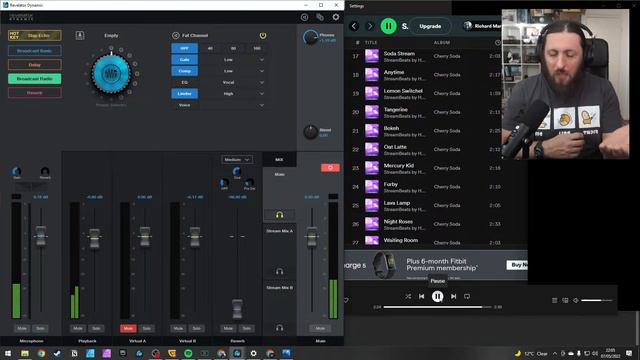Image resolution: width=640 pixels, height=360 pixels.
Task: Skip to previous track in Spotify
Action: 422,296
